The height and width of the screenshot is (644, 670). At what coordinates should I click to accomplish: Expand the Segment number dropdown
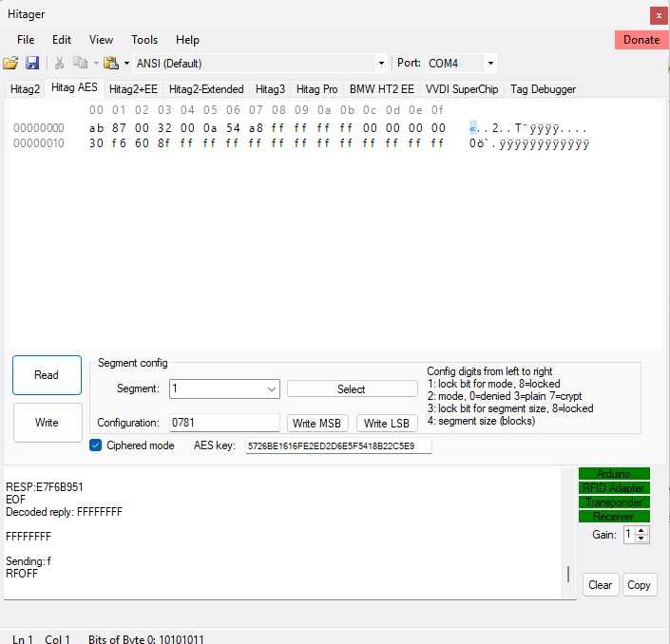272,389
